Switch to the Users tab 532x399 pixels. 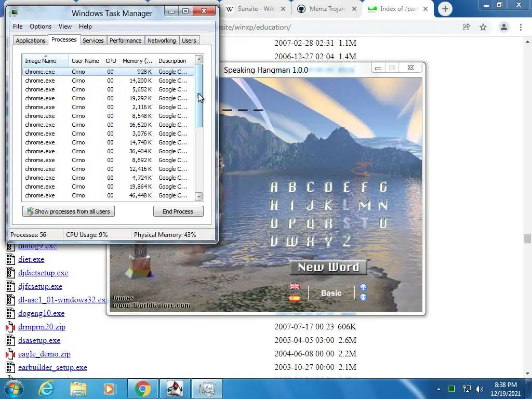pos(189,41)
